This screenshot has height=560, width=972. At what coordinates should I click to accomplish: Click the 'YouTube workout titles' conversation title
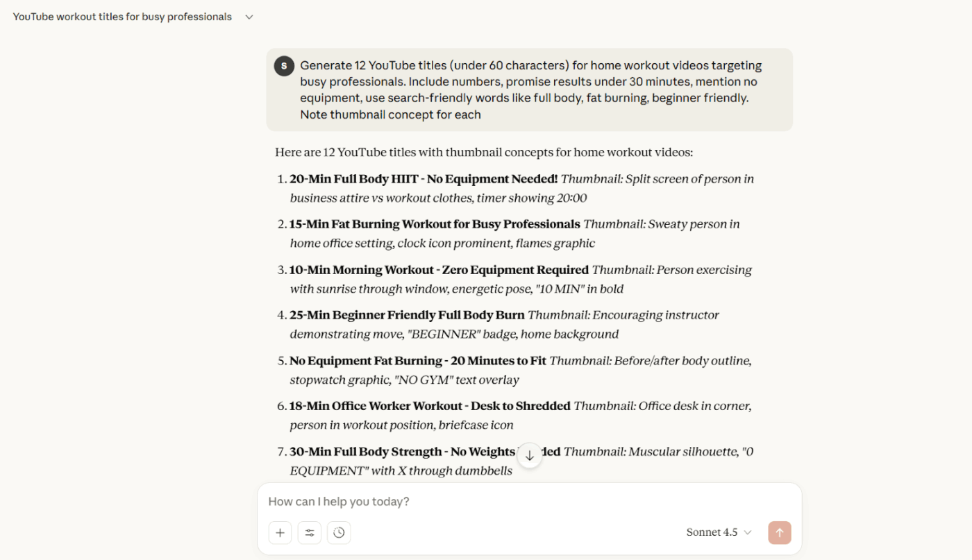click(x=122, y=17)
